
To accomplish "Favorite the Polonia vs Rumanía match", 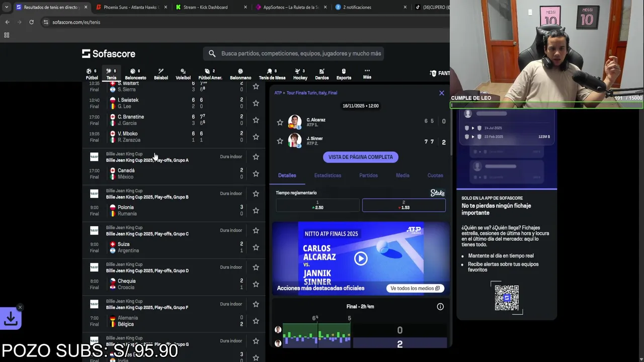I will tap(256, 210).
